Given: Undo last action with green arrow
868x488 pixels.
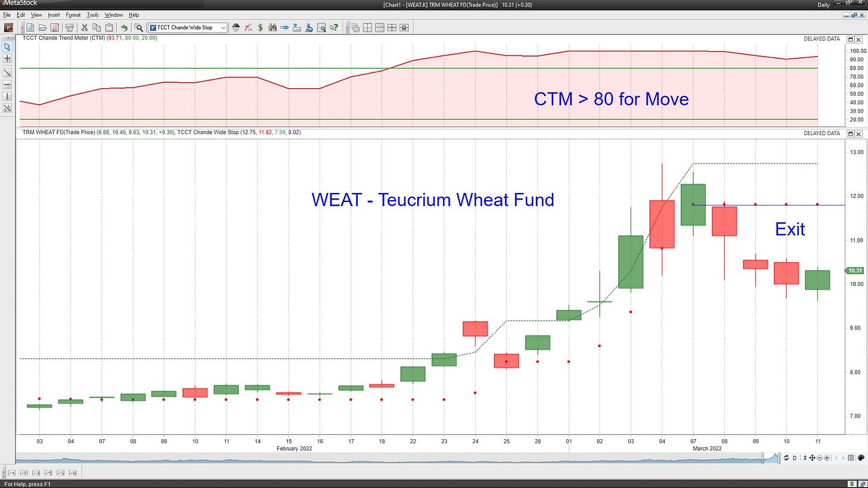Looking at the screenshot, I should point(124,27).
